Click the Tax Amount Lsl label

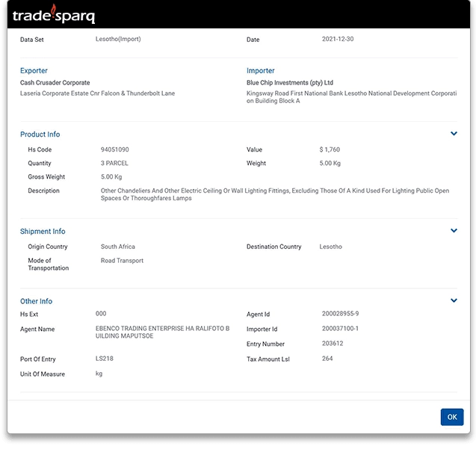(x=268, y=359)
